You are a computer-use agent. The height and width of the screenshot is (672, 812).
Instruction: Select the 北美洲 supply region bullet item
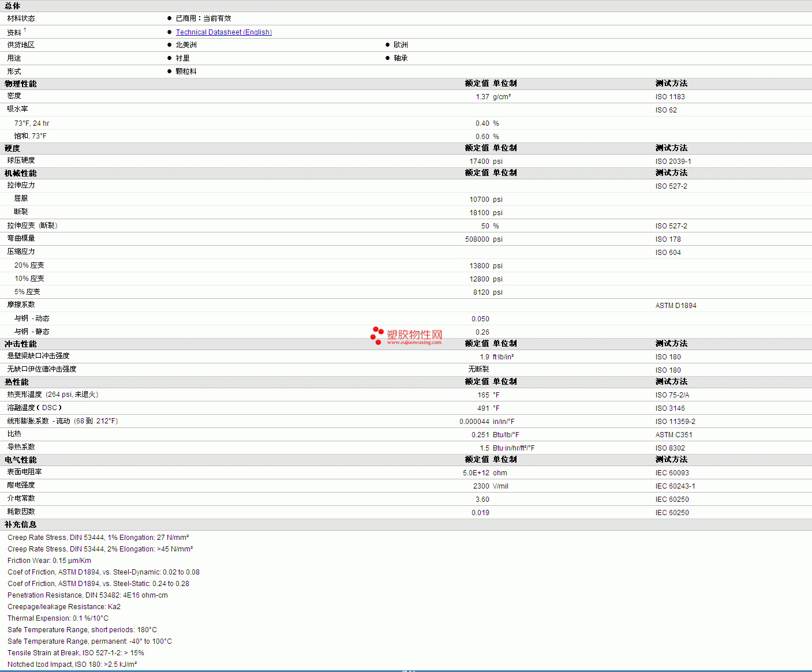tap(186, 45)
